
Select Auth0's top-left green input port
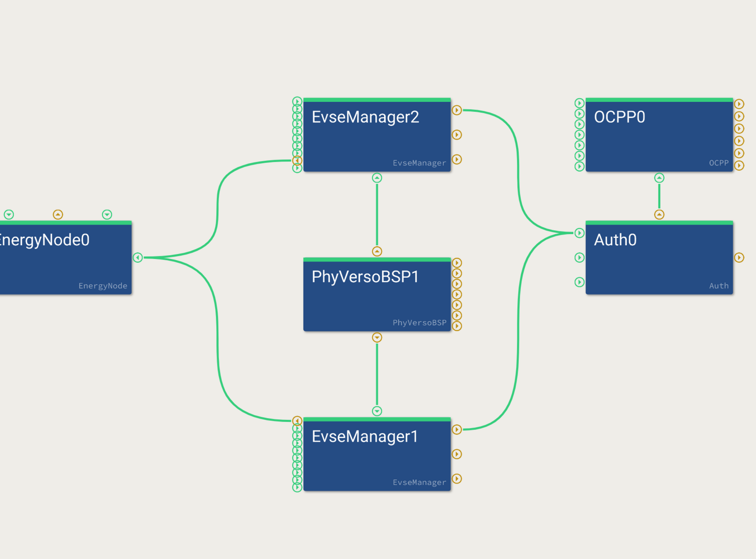coord(580,233)
